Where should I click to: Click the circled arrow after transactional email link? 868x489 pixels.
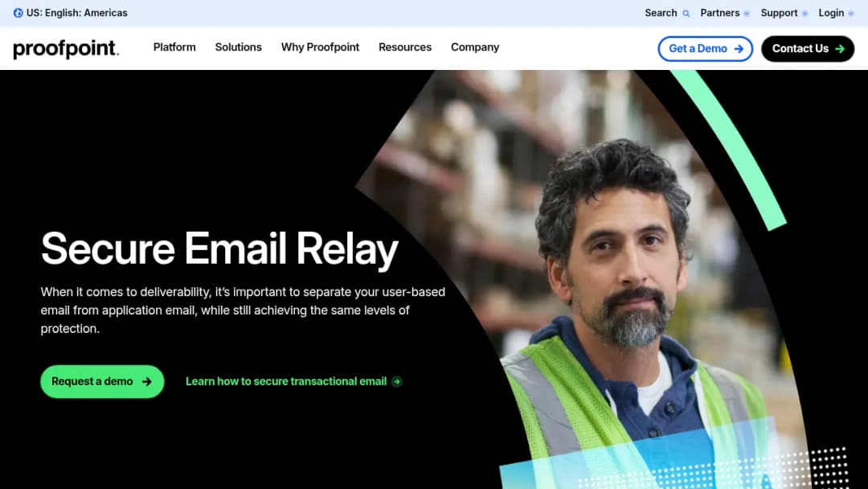pos(397,381)
